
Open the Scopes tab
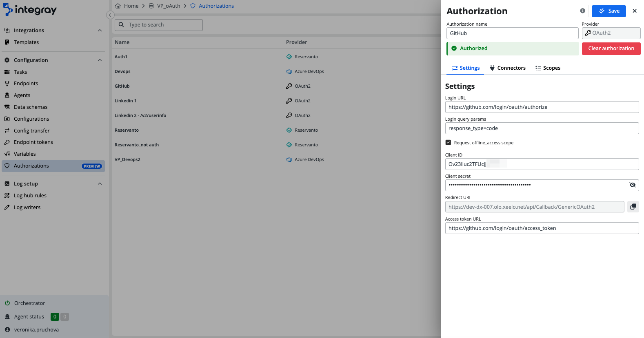pyautogui.click(x=548, y=68)
